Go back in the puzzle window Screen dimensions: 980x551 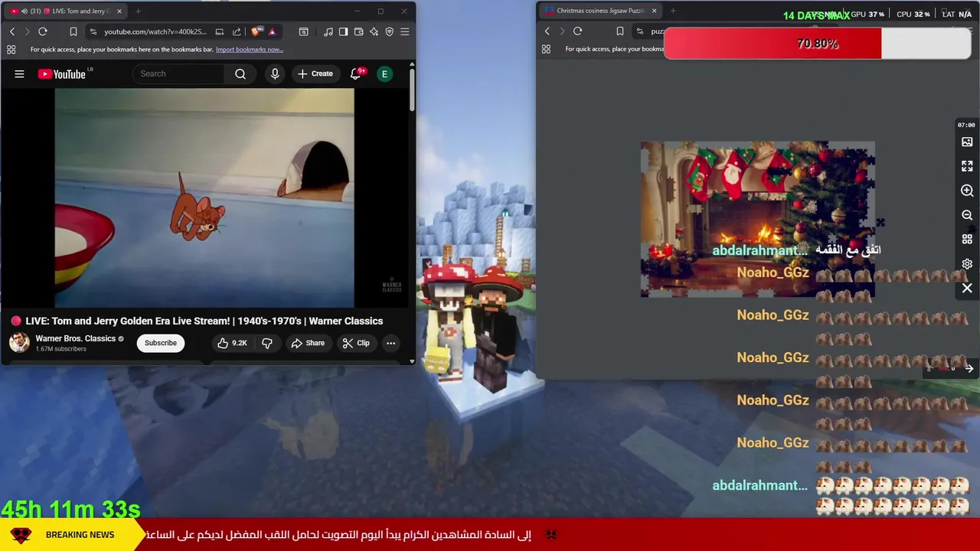click(547, 31)
